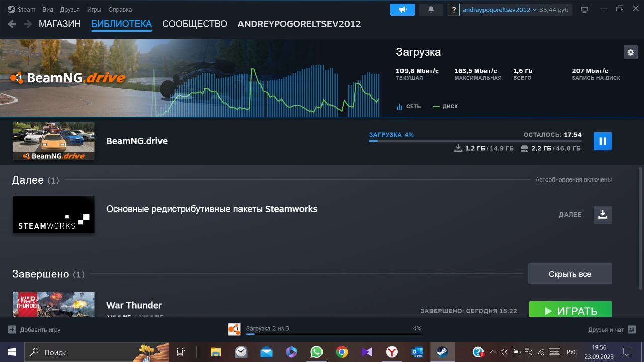This screenshot has height=362, width=644.
Task: Open Friends and chat icon
Action: pyautogui.click(x=632, y=330)
